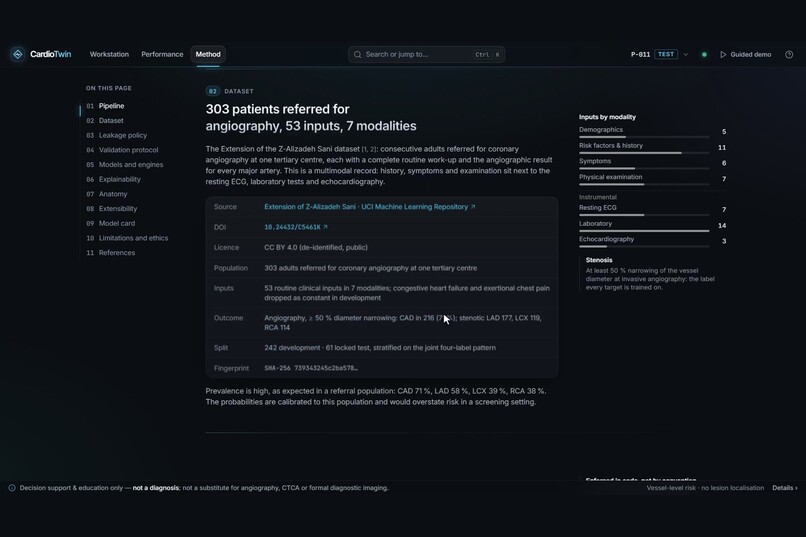The height and width of the screenshot is (537, 806).
Task: Click the footer info circle icon
Action: pyautogui.click(x=12, y=488)
